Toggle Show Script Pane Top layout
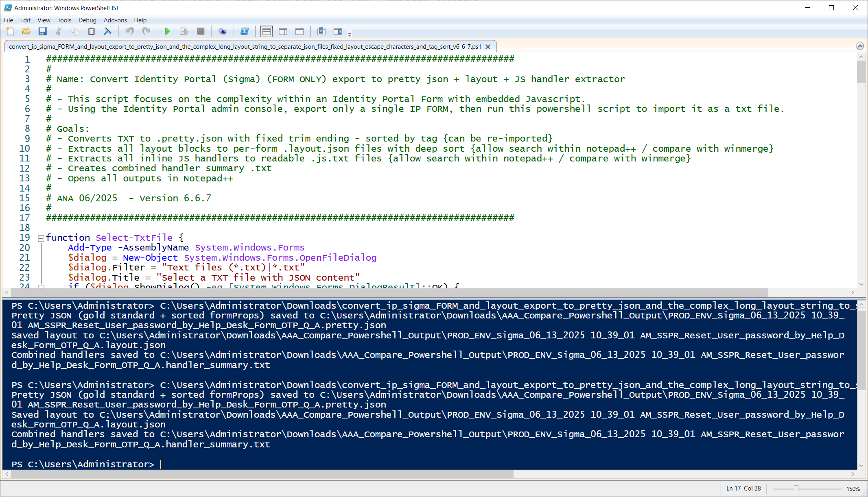868x497 pixels. [267, 31]
